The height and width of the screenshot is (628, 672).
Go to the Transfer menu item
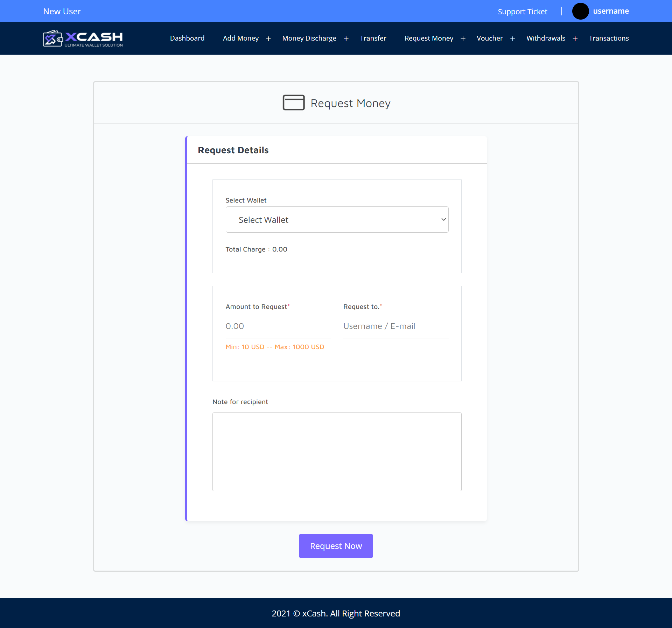pyautogui.click(x=373, y=38)
